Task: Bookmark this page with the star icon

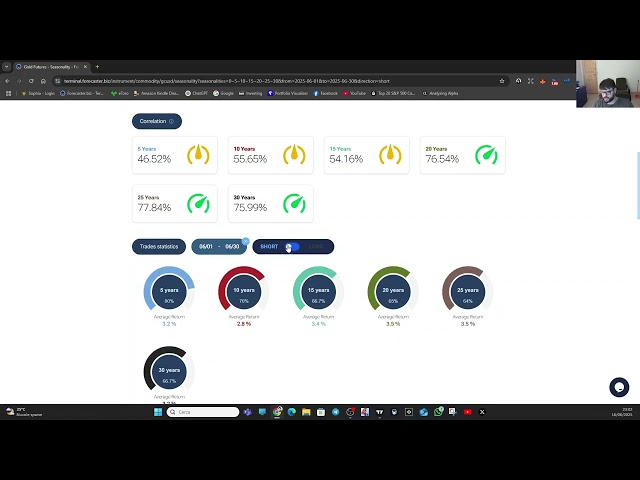Action: (502, 81)
